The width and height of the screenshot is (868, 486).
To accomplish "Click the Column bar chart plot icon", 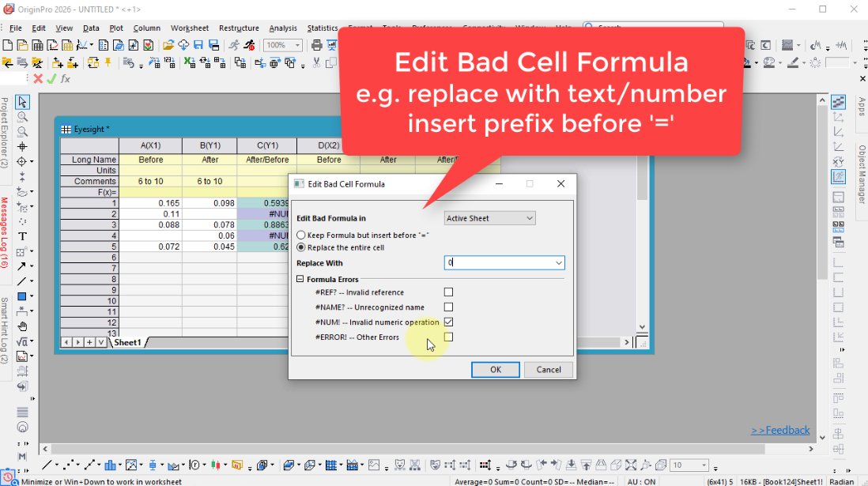I will pyautogui.click(x=110, y=465).
